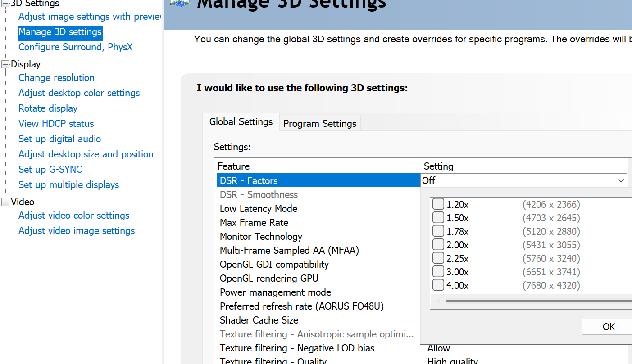
Task: Open Adjust video color settings
Action: click(x=74, y=216)
